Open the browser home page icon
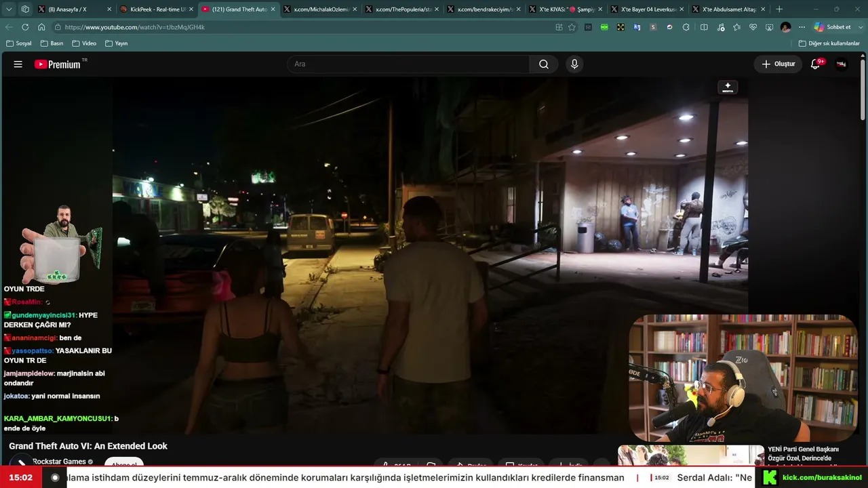This screenshot has height=488, width=868. click(41, 27)
